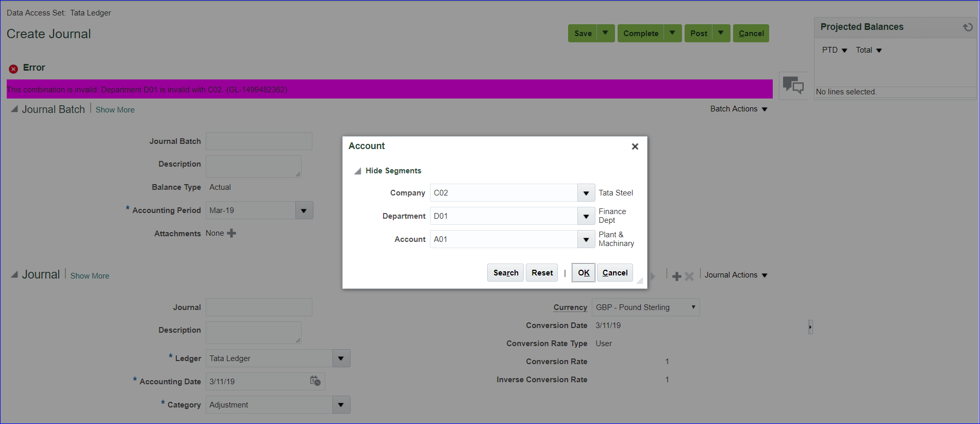Screen dimensions: 980x424
Task: Collapse the Journal section triangle
Action: coord(14,274)
